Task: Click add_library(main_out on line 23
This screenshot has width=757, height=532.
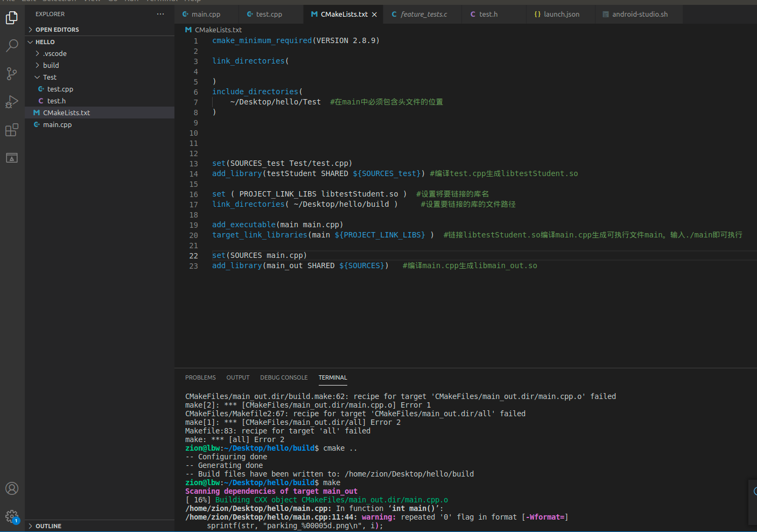Action: click(x=257, y=265)
